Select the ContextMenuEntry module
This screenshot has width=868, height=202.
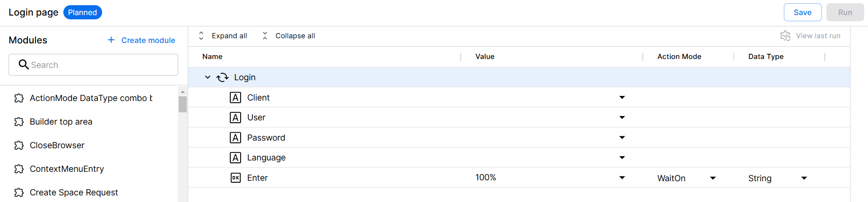point(67,169)
